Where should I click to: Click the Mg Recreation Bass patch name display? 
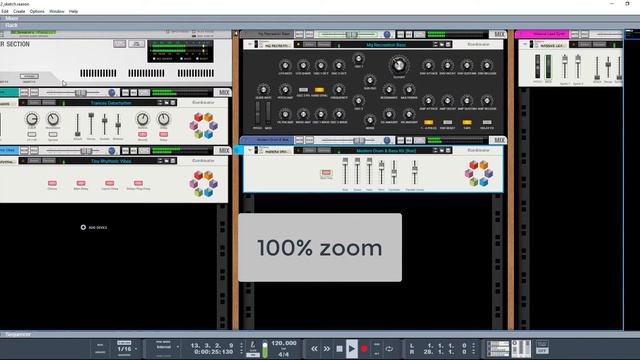coord(386,44)
